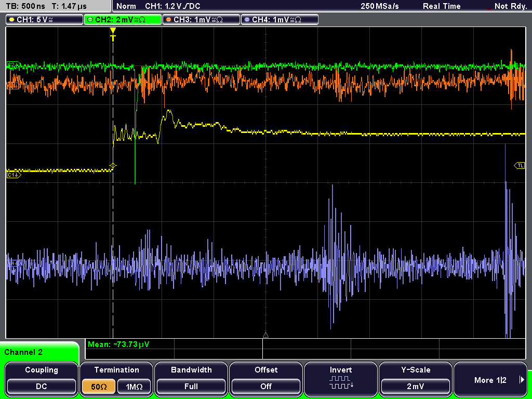Image resolution: width=532 pixels, height=399 pixels.
Task: Click the next-page arrow beside More 1|2
Action: (522, 380)
